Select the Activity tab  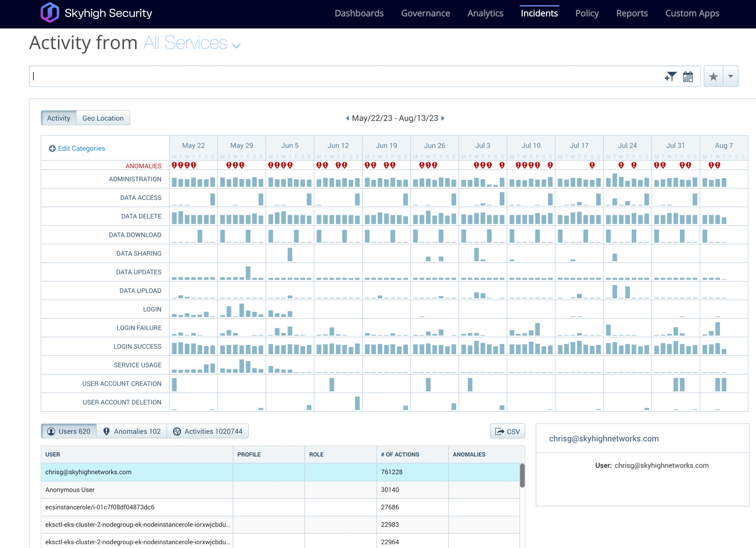tap(58, 118)
